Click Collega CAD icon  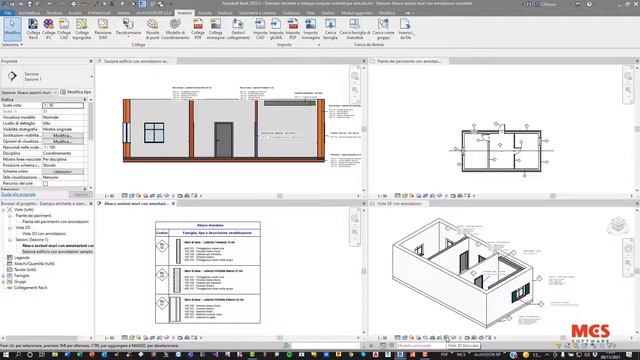point(64,29)
